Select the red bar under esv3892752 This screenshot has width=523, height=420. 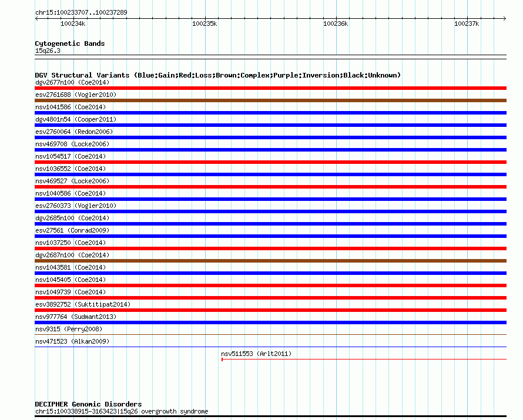pos(270,310)
